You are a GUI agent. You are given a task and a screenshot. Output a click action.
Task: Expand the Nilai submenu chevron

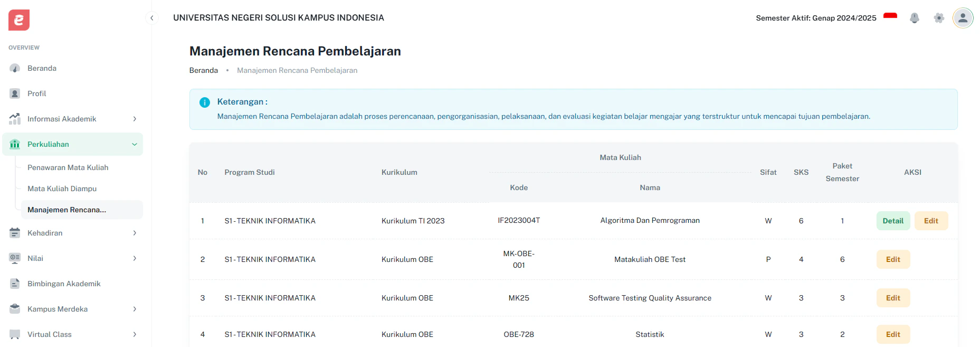tap(135, 258)
